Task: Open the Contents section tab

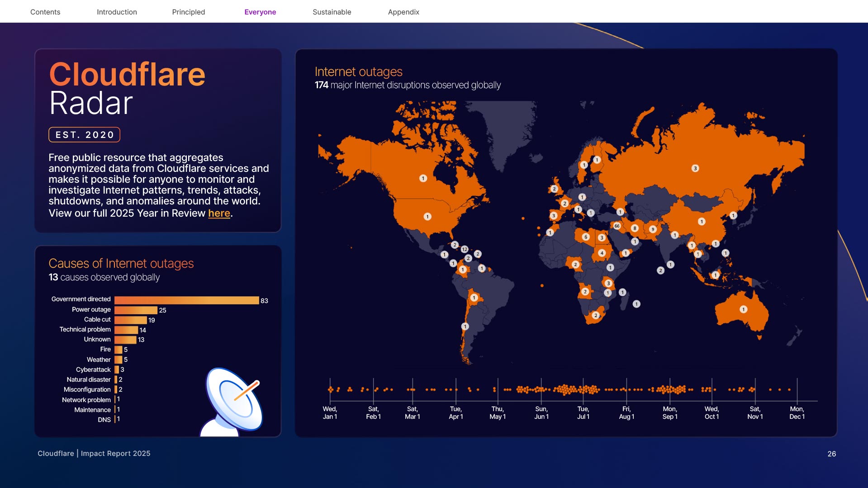Action: [x=45, y=12]
